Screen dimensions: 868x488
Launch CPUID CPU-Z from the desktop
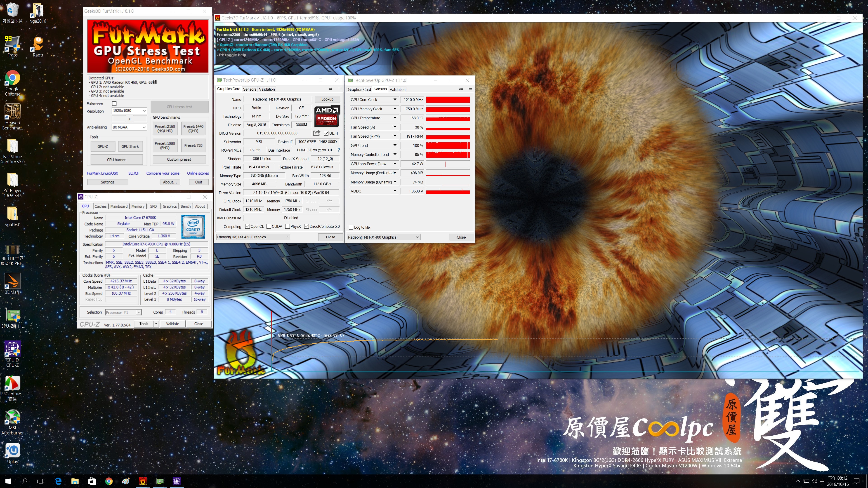(x=12, y=354)
